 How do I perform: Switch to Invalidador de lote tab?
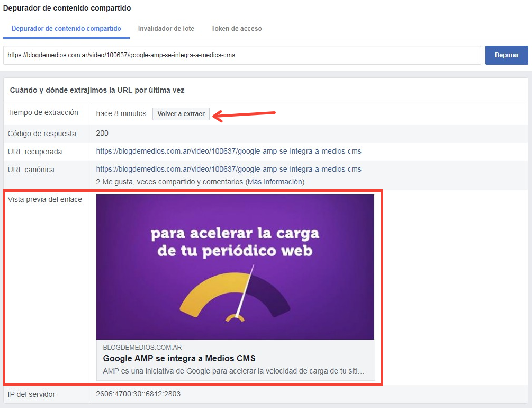[166, 29]
